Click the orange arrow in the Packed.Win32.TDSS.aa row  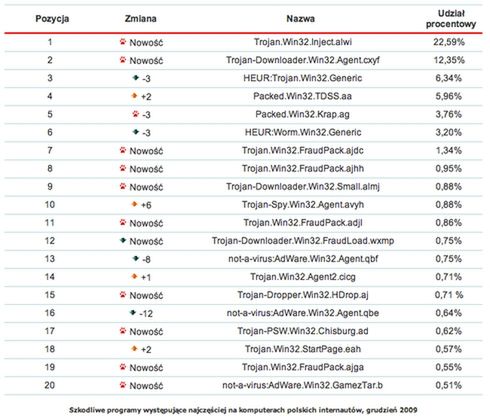tap(134, 96)
